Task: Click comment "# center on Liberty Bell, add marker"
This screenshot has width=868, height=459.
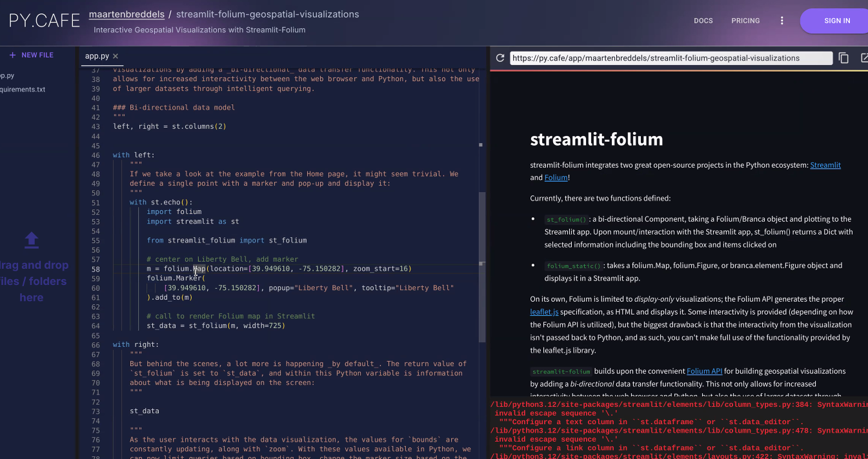Action: tap(222, 259)
